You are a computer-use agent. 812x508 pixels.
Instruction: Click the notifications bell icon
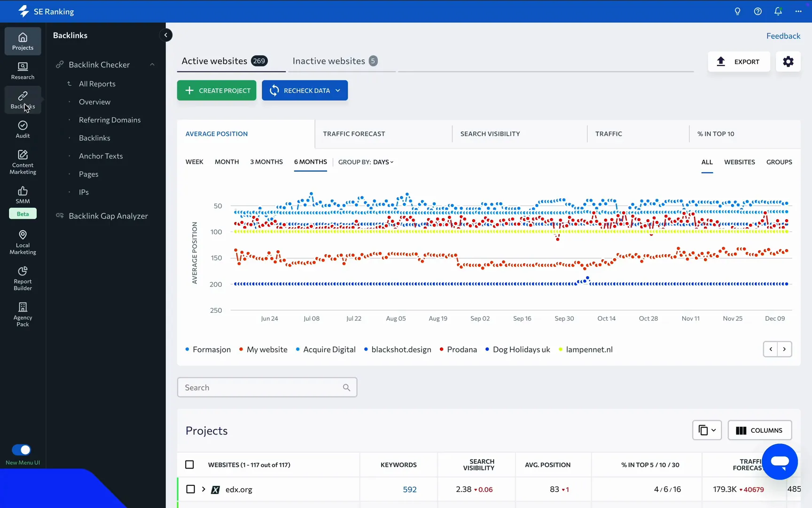tap(778, 11)
